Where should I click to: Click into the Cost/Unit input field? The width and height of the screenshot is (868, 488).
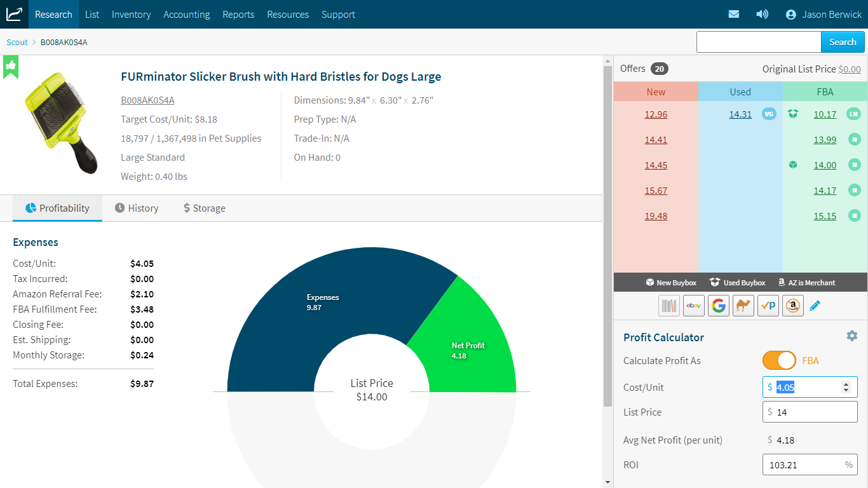(x=810, y=387)
